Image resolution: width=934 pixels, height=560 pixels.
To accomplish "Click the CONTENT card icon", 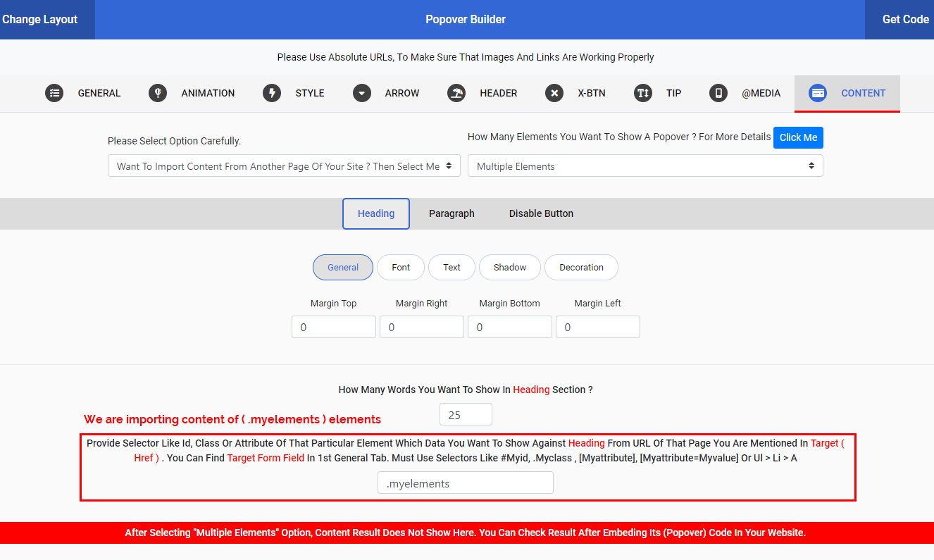I will pos(817,92).
